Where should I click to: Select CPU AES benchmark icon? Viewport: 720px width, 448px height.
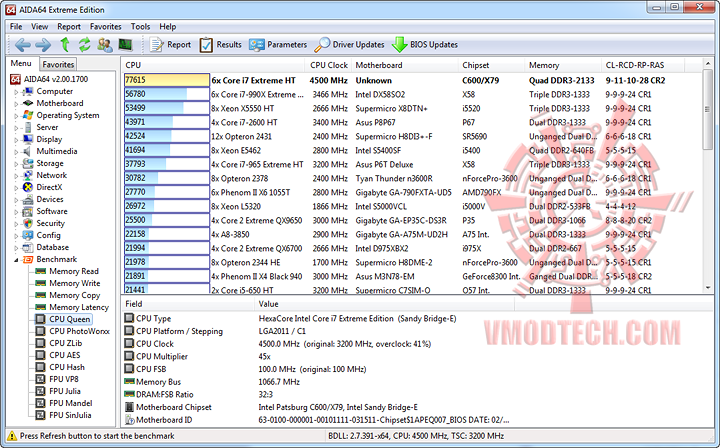click(41, 355)
